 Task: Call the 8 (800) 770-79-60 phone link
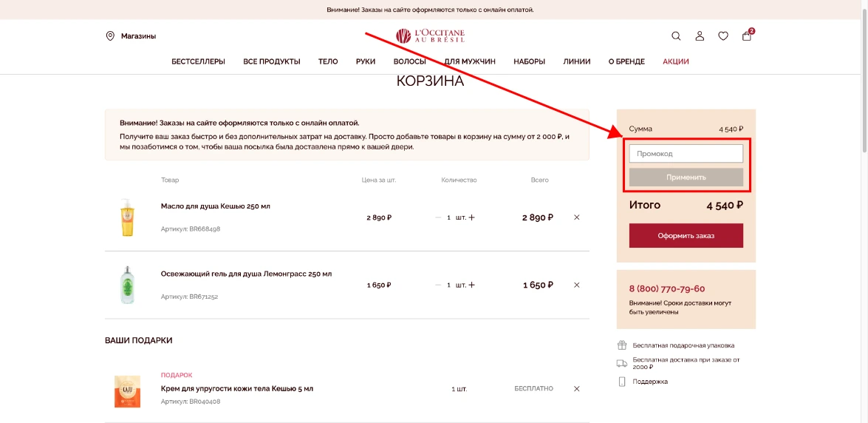point(667,289)
